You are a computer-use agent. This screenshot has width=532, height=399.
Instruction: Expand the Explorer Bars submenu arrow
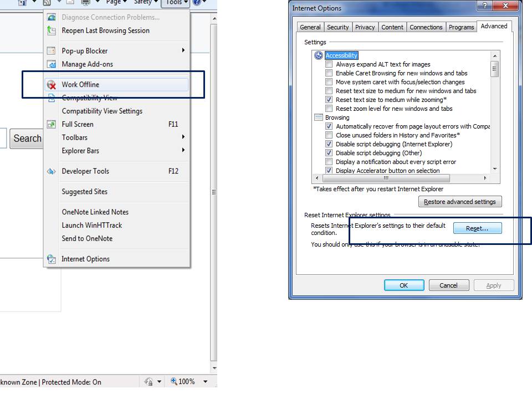tap(183, 150)
